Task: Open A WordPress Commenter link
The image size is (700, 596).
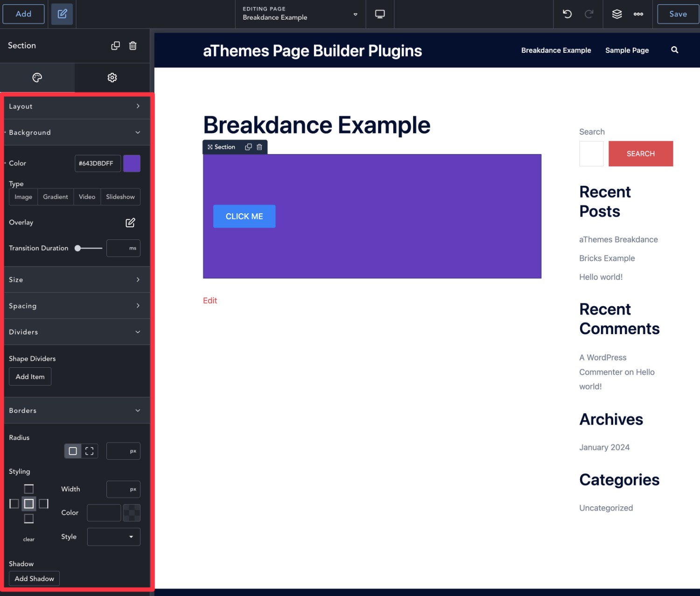Action: pos(602,365)
